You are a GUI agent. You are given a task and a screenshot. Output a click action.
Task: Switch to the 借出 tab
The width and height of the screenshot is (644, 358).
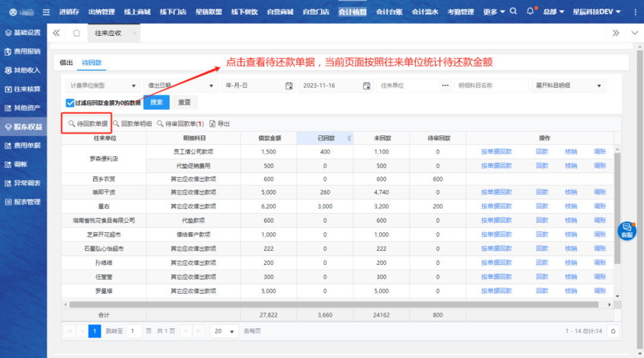[66, 62]
